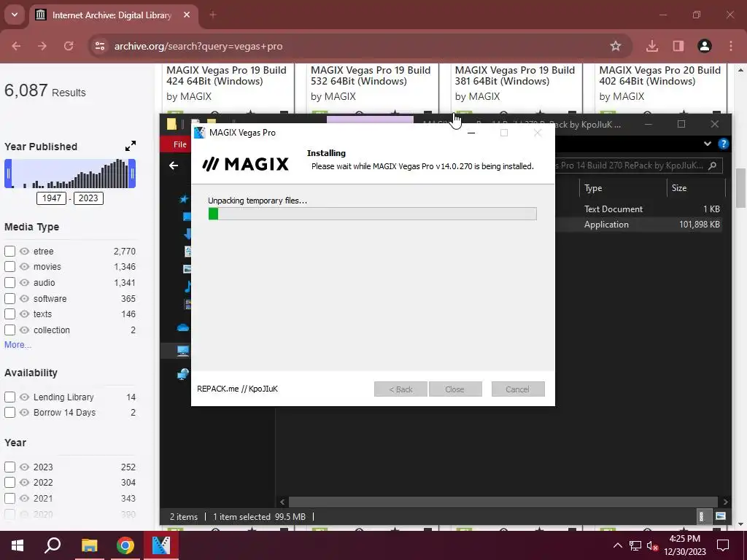Image resolution: width=747 pixels, height=560 pixels.
Task: Open MAGIX Vegas Pro 20 Build 402 result
Action: click(x=659, y=75)
